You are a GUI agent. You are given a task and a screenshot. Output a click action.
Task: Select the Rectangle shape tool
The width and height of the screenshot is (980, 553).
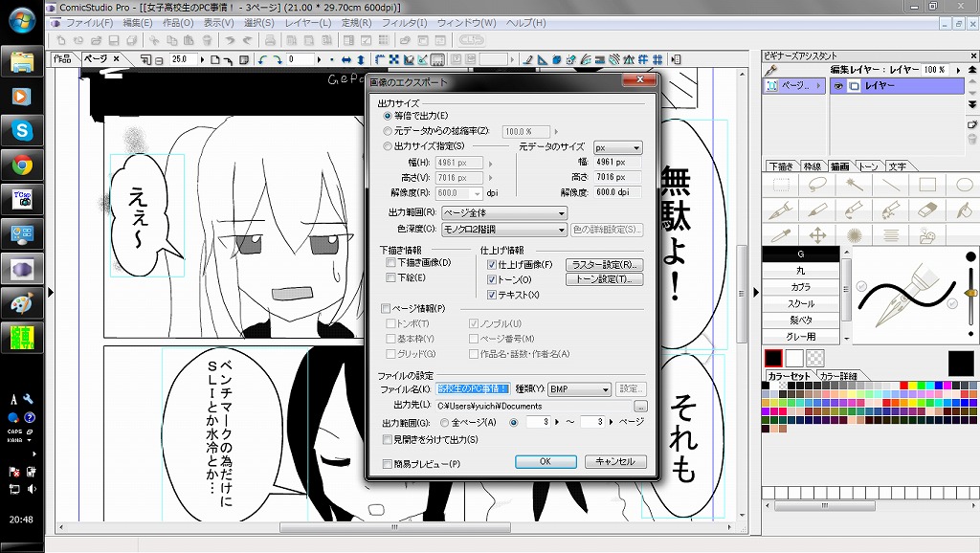[x=926, y=186]
